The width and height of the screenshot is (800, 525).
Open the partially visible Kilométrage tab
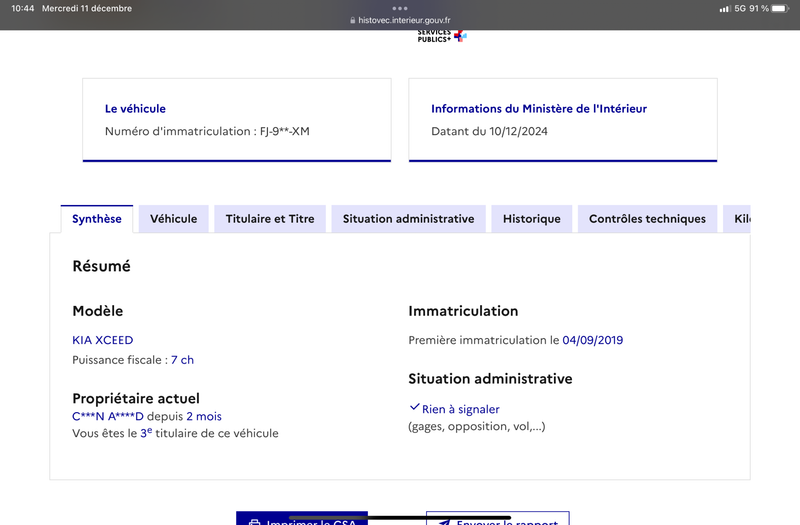click(737, 219)
